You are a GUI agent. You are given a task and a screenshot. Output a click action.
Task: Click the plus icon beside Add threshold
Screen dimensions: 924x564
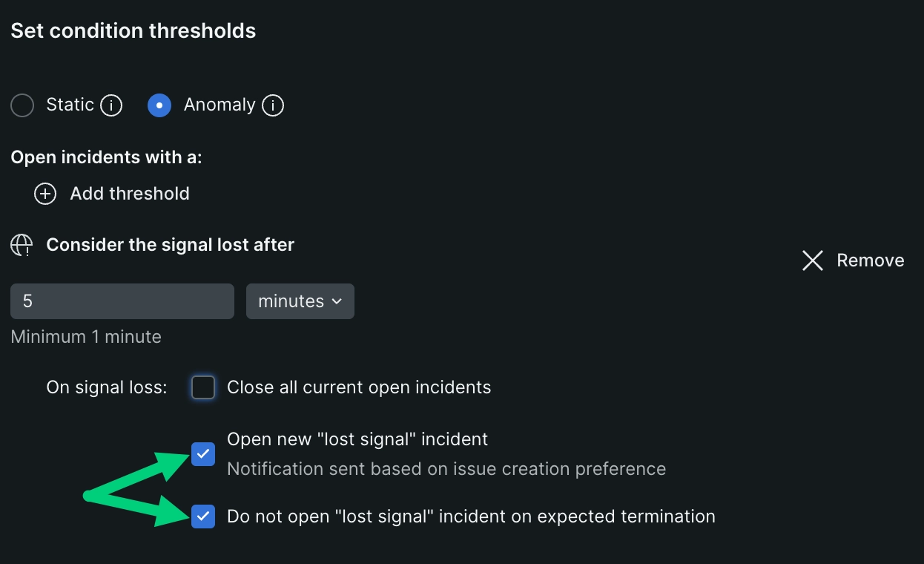click(x=45, y=194)
